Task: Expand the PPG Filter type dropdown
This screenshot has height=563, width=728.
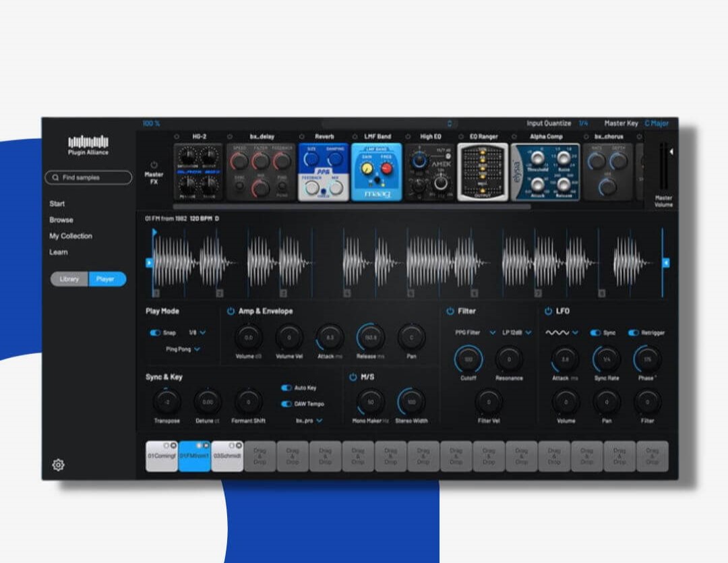Action: [x=476, y=332]
